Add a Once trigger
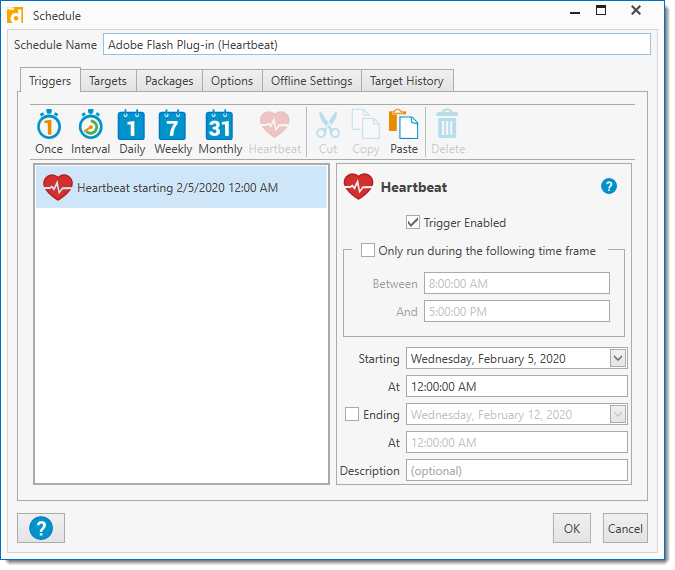 click(x=49, y=132)
